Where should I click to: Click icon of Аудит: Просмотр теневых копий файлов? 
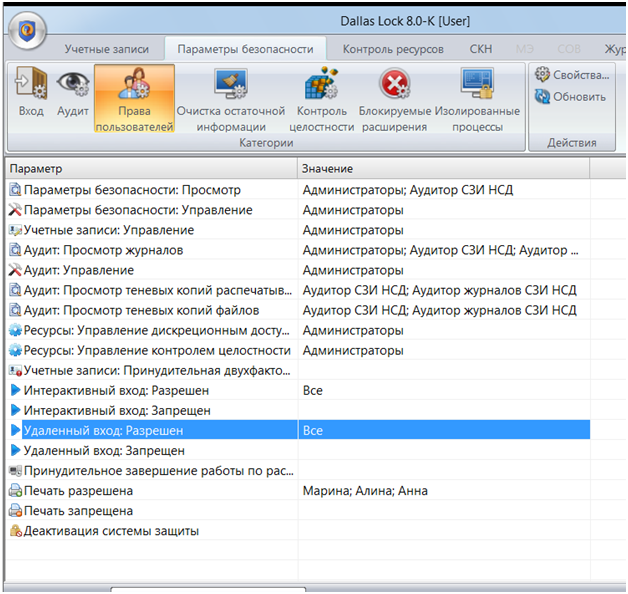[15, 310]
